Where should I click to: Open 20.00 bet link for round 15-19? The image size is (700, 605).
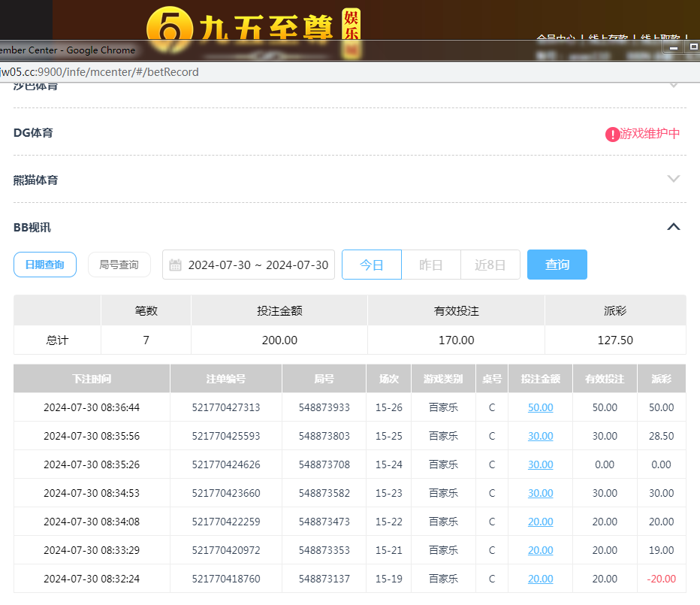point(540,579)
